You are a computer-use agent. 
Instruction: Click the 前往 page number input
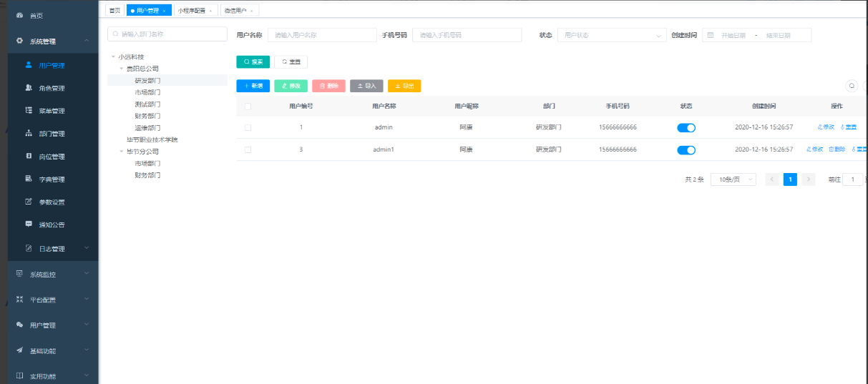click(852, 179)
